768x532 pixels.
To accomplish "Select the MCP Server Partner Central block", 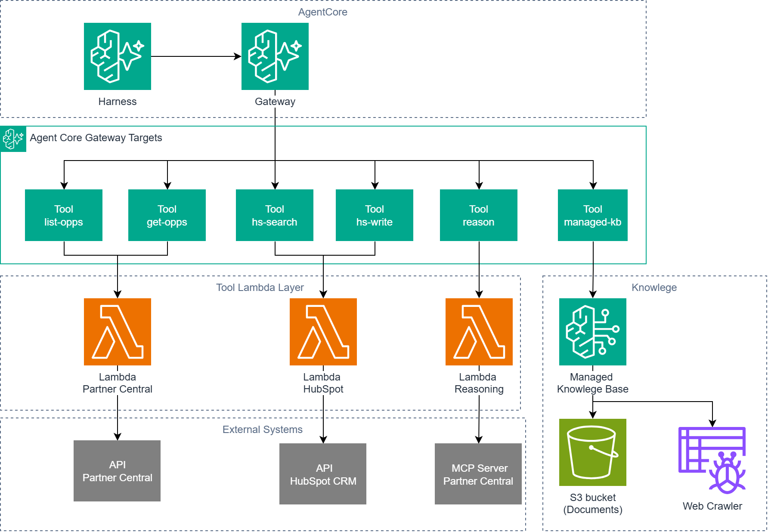I will 478,474.
